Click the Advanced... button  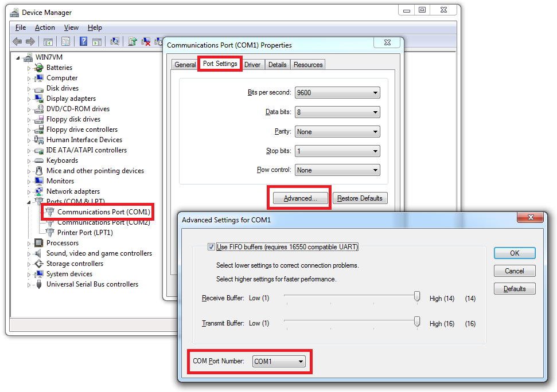click(299, 198)
